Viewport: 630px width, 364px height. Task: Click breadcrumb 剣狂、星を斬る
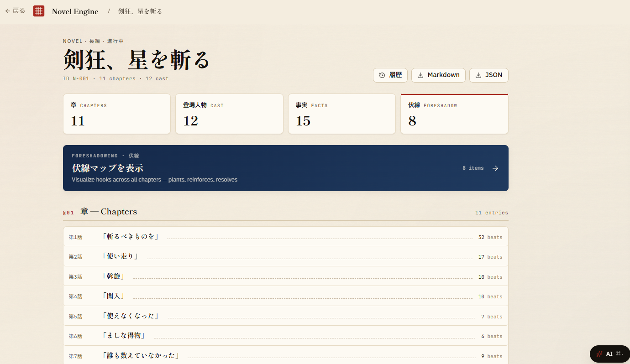coord(140,11)
